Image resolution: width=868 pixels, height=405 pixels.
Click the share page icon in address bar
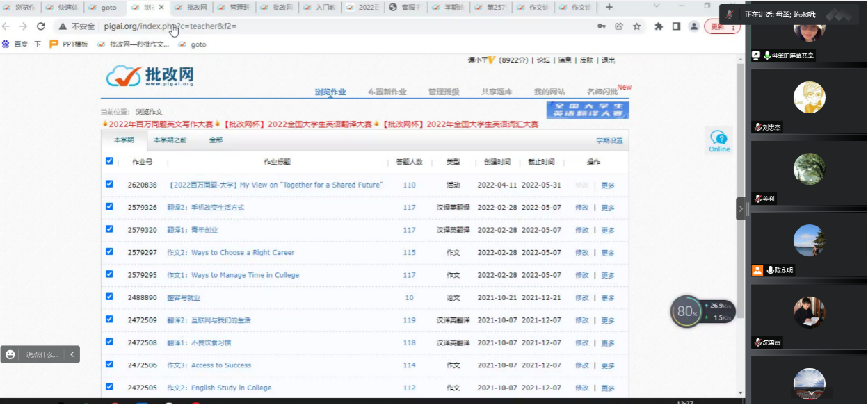tap(619, 26)
